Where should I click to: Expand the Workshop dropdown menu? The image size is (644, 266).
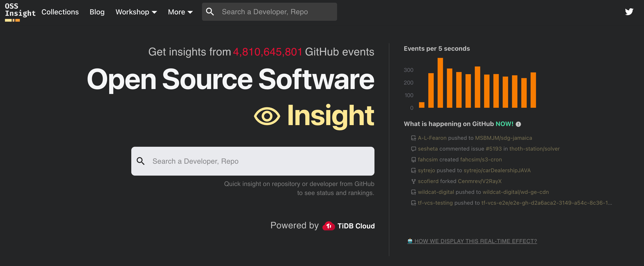(x=136, y=12)
